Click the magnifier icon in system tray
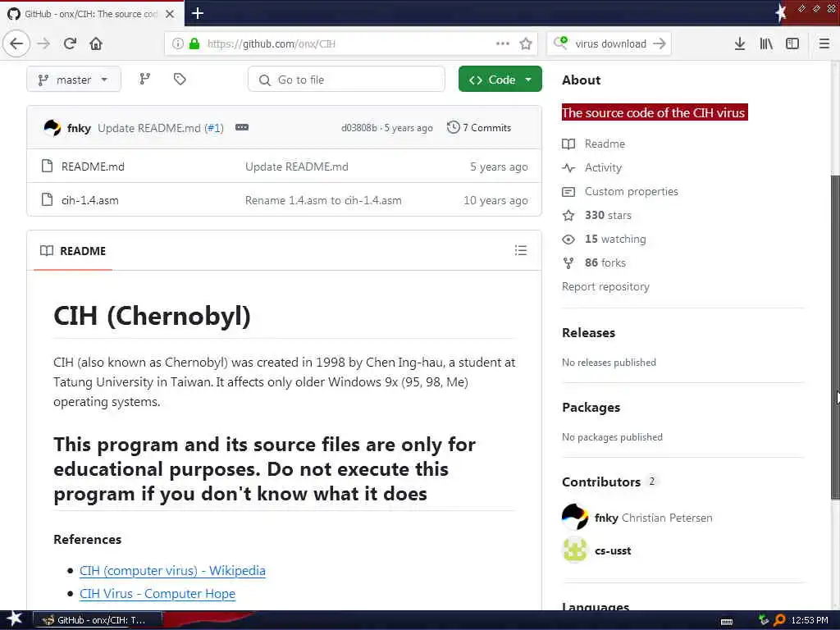The width and height of the screenshot is (840, 630). tap(779, 620)
